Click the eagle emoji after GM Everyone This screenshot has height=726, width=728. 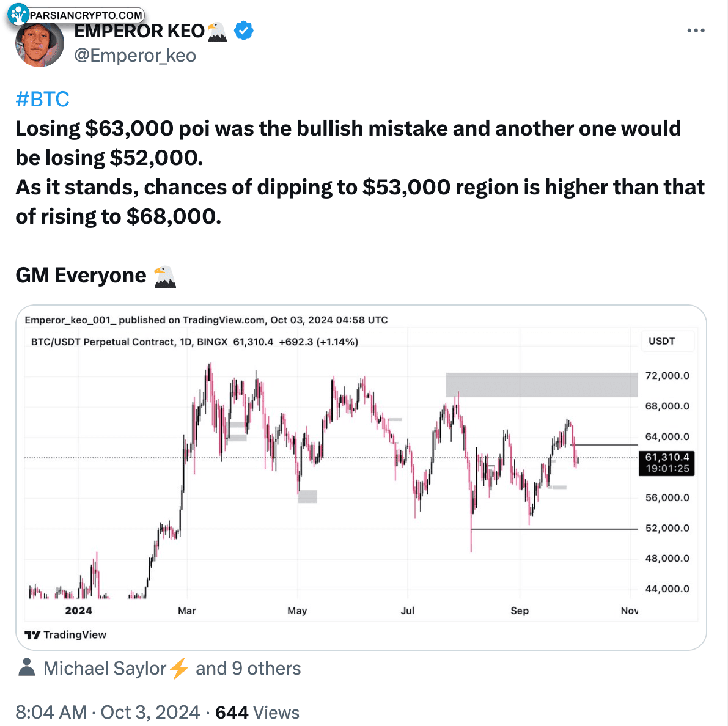(x=164, y=277)
